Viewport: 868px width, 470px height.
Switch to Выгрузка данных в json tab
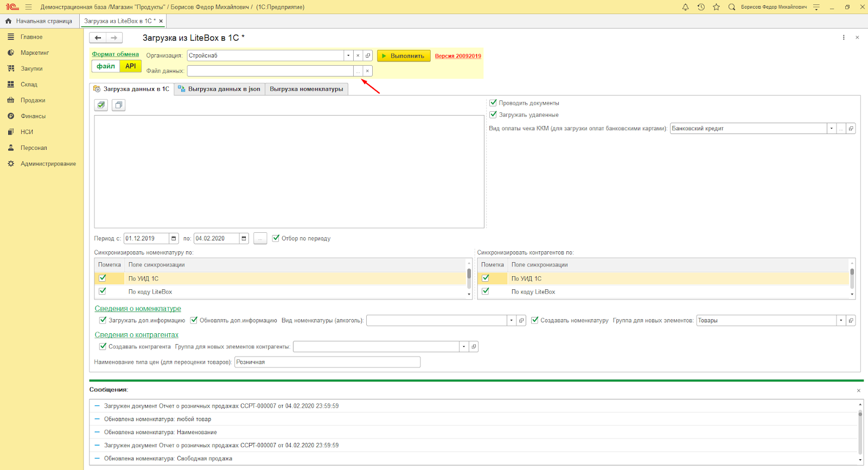click(220, 89)
